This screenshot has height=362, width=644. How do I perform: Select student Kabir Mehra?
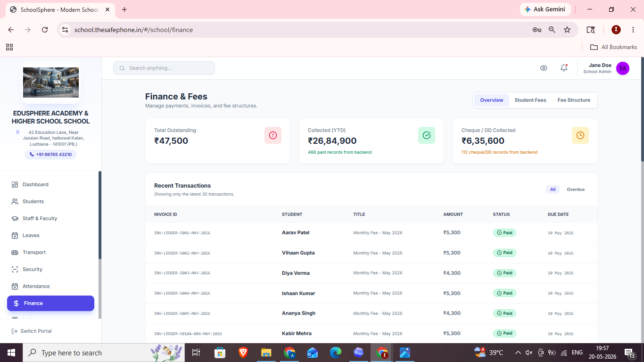[x=297, y=333]
